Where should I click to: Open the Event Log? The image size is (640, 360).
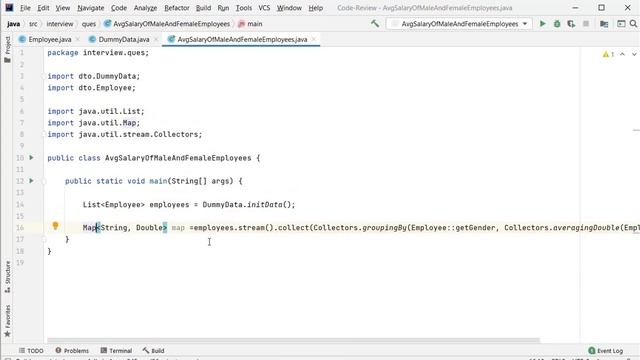[x=606, y=351]
